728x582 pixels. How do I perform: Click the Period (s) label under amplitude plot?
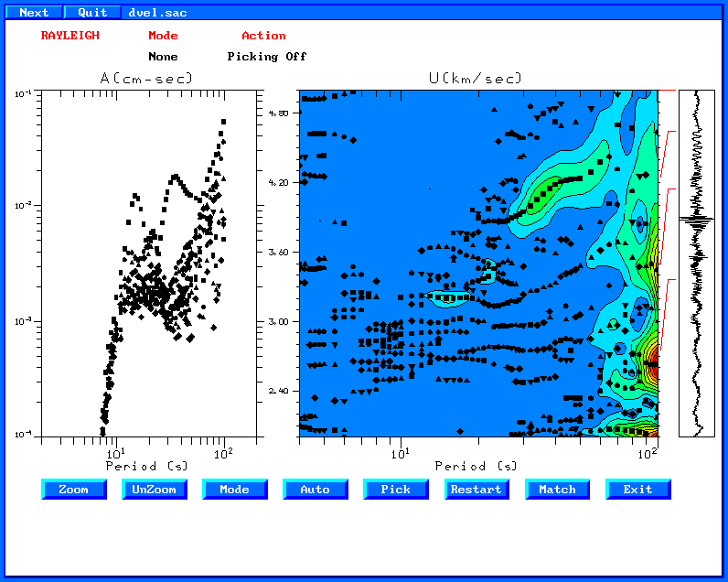(146, 466)
